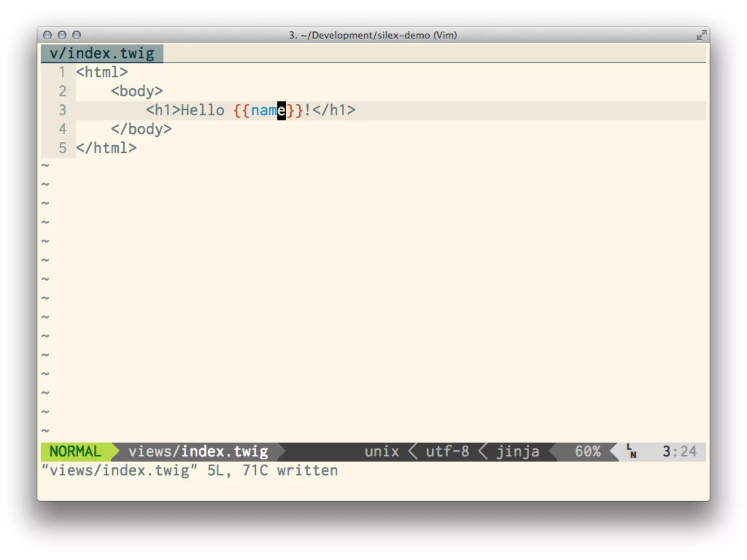Screen dimensions: 747x560
Task: Select the v/index.twig tab
Action: pyautogui.click(x=102, y=54)
